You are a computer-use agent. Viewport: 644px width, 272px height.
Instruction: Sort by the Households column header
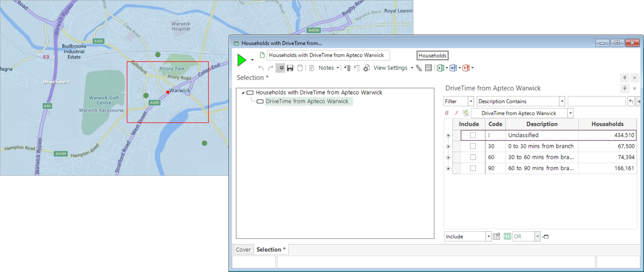coord(607,124)
